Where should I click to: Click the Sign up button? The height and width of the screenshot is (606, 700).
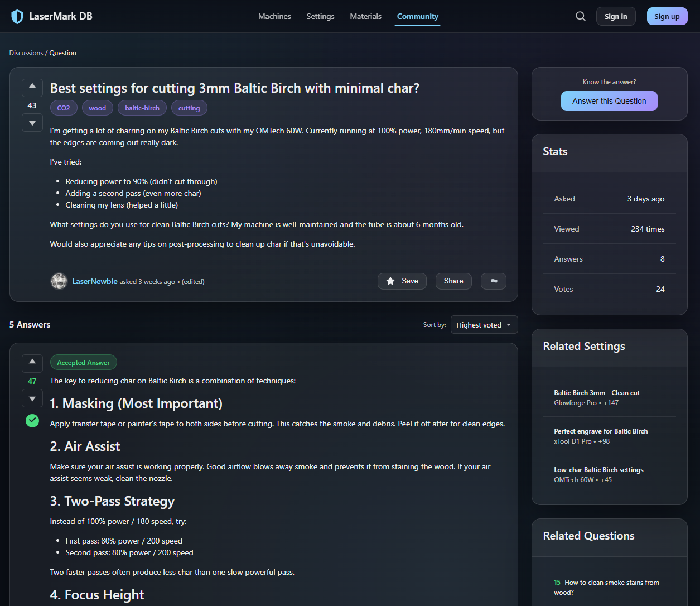pyautogui.click(x=667, y=16)
